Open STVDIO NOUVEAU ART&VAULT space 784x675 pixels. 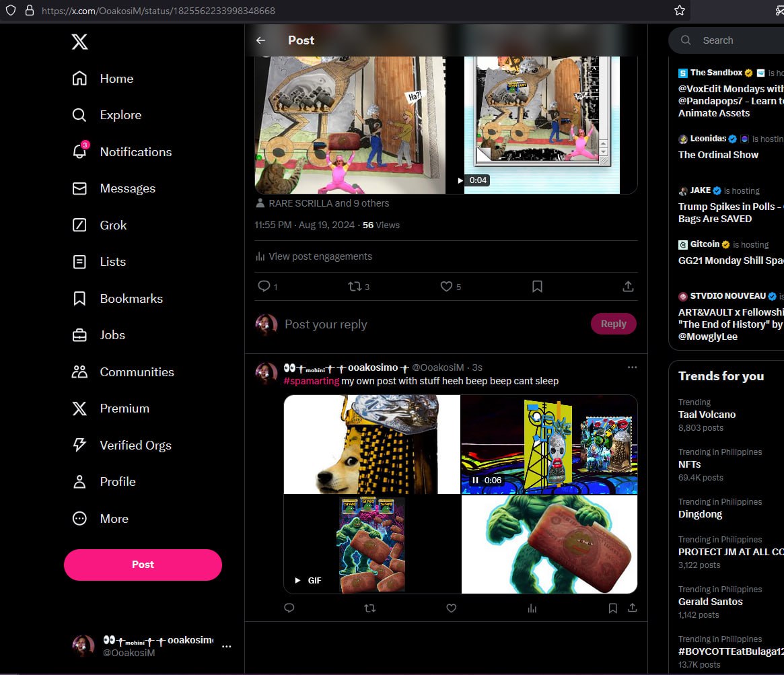tap(731, 316)
